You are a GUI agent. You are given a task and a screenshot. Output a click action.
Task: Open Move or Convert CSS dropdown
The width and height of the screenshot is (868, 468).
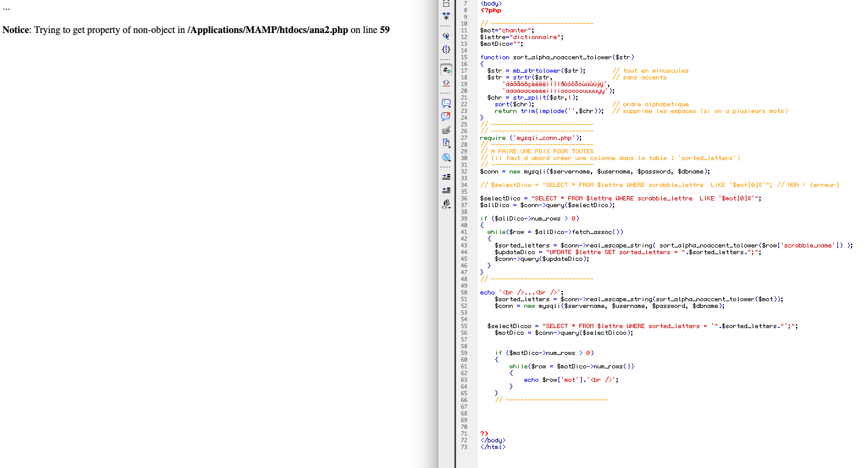pyautogui.click(x=446, y=156)
